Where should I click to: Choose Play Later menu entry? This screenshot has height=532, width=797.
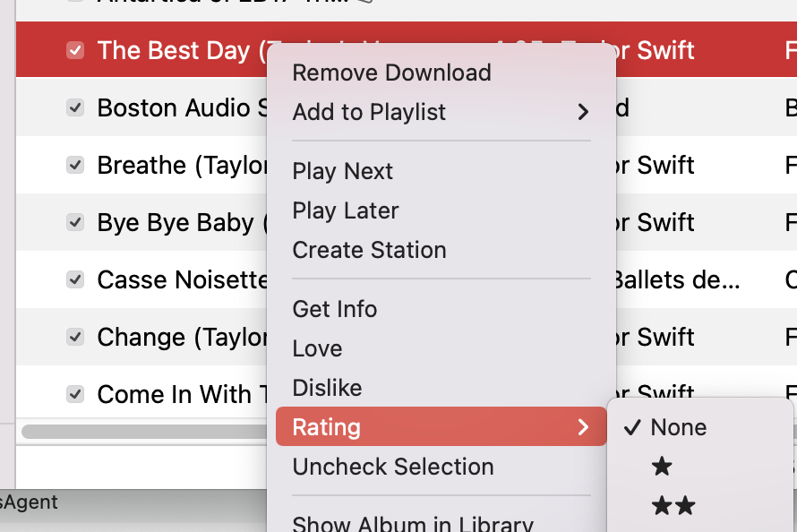[346, 210]
